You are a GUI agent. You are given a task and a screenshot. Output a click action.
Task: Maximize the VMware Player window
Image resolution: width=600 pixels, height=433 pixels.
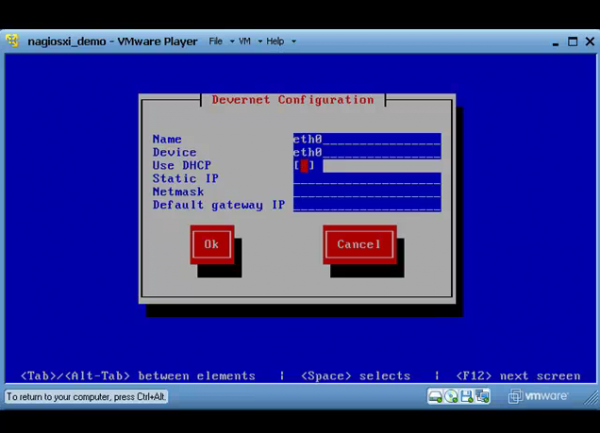(573, 42)
